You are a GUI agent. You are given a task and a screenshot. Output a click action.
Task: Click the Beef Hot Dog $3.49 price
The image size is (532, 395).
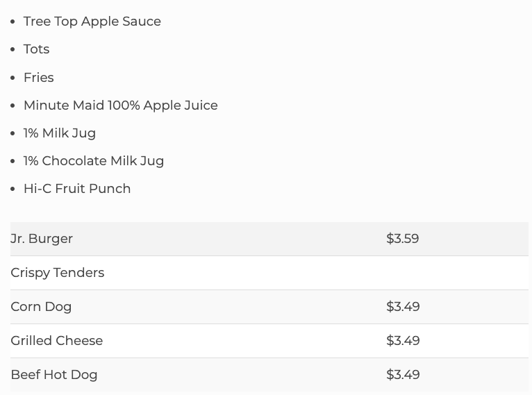coord(403,375)
